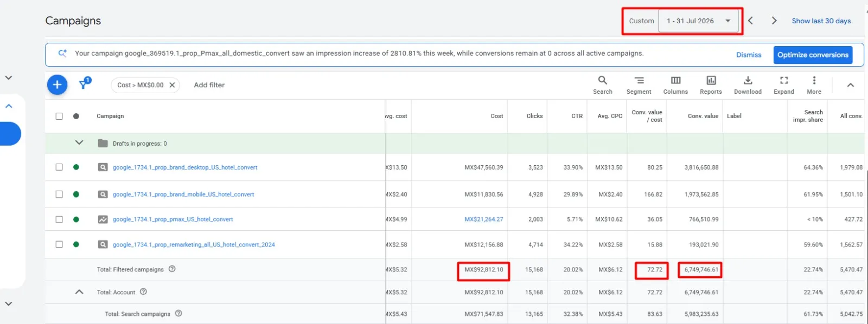Image resolution: width=868 pixels, height=324 pixels.
Task: Click the MX$21,264.27 cost link
Action: 483,219
